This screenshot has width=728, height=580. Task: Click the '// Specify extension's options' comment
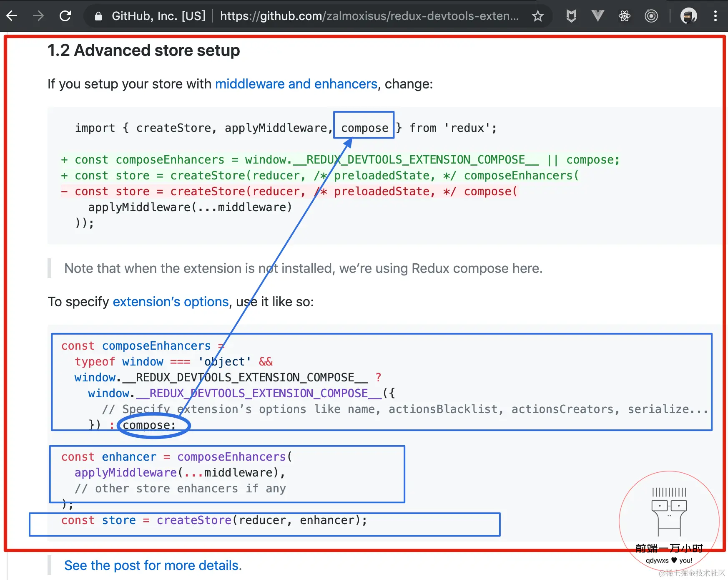pos(405,409)
